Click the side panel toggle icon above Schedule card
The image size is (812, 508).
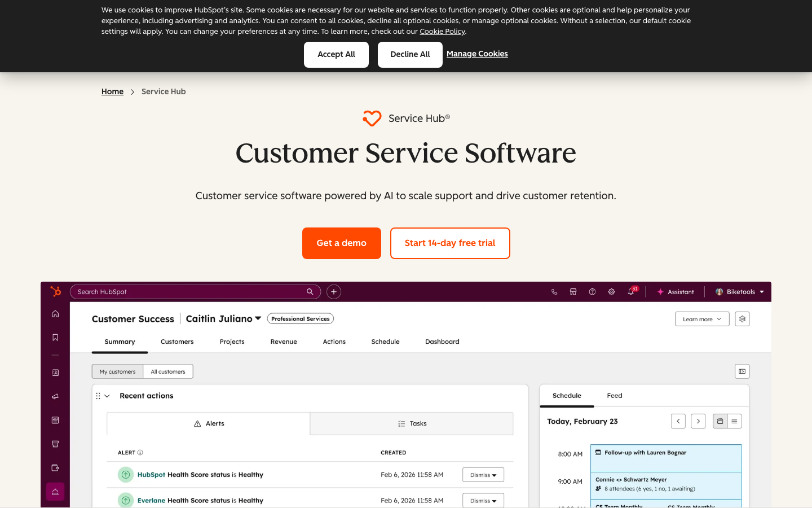(x=742, y=371)
